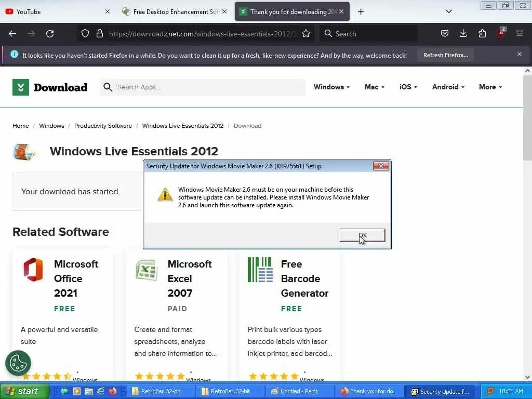Open the Firefox downloads panel

click(463, 34)
